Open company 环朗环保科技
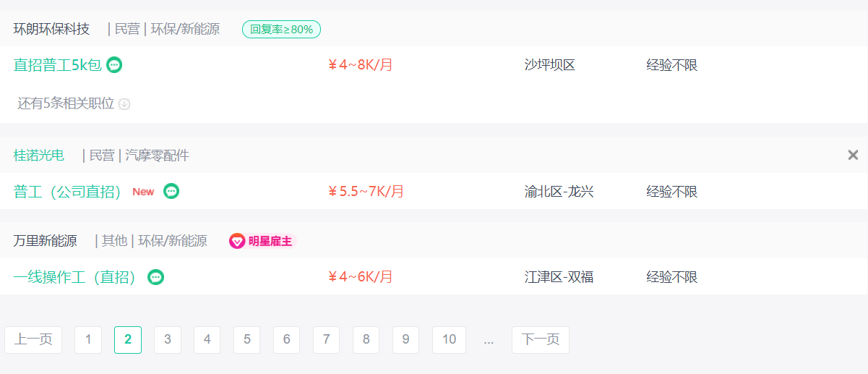 coord(51,29)
